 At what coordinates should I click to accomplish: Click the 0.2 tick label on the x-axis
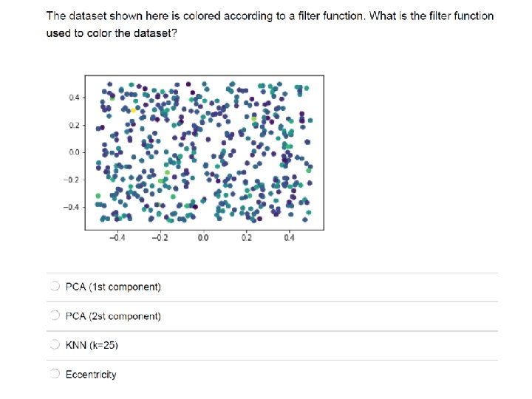(246, 238)
